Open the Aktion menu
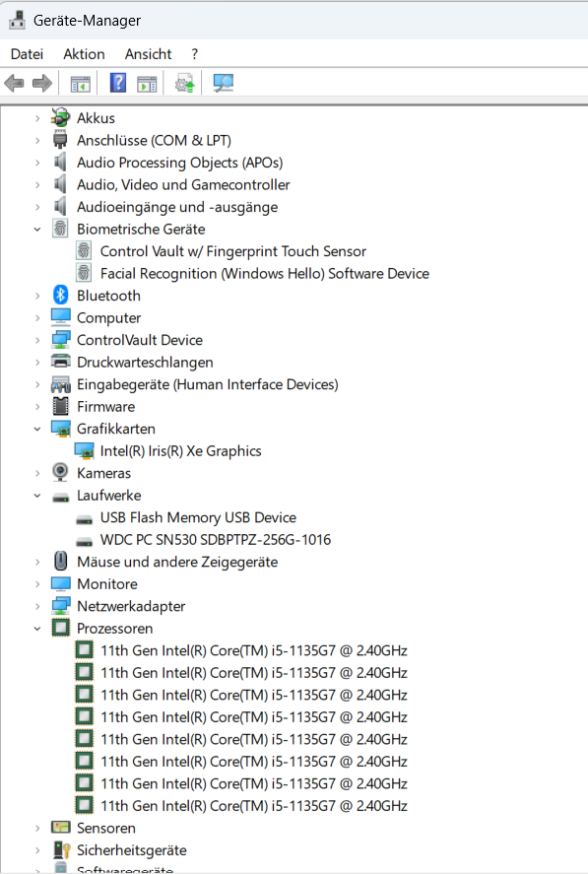 click(84, 54)
